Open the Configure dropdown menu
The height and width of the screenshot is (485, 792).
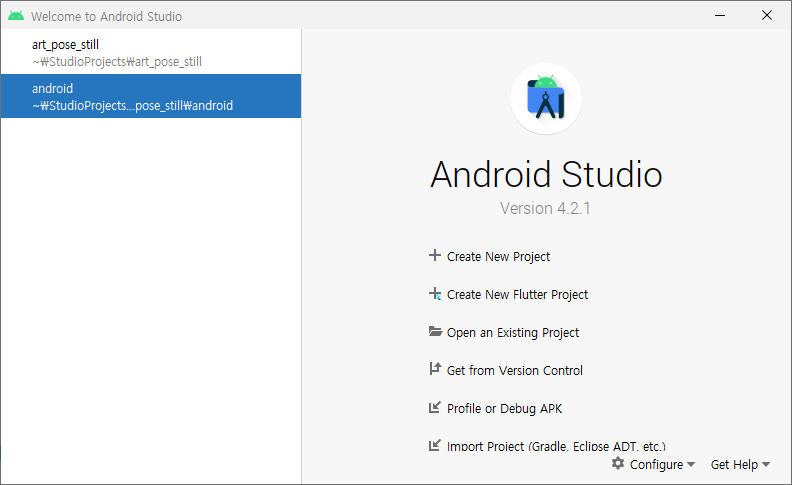654,464
